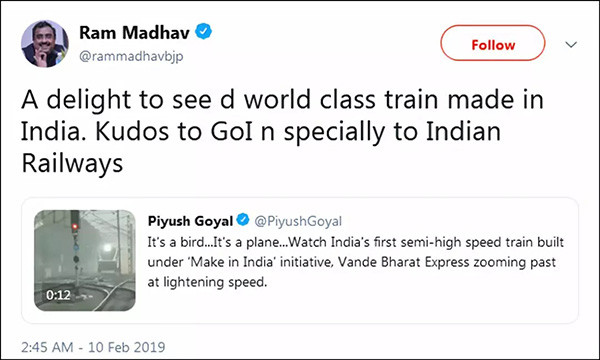Click the main tweet text about the world class train
The image size is (600, 360).
tap(282, 131)
